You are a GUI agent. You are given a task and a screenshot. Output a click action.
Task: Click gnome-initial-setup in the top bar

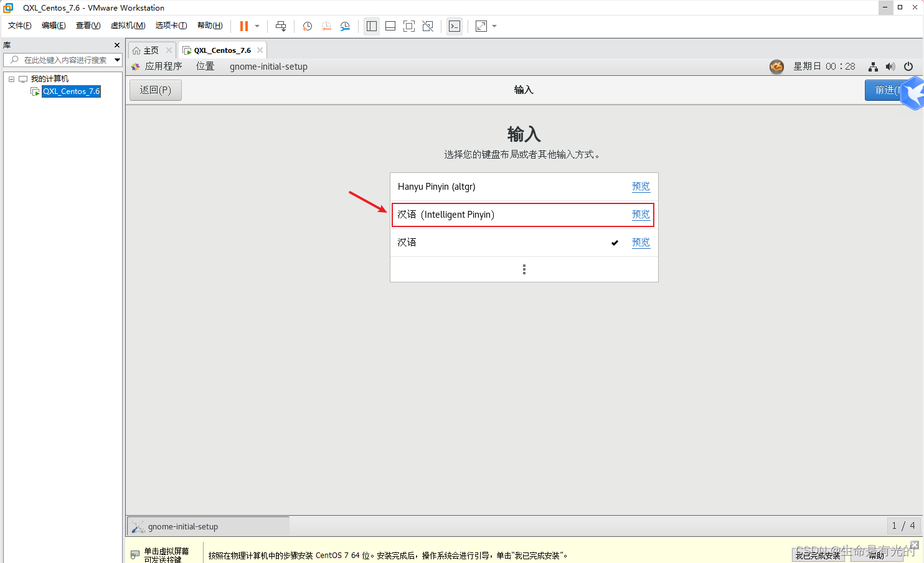(x=268, y=67)
